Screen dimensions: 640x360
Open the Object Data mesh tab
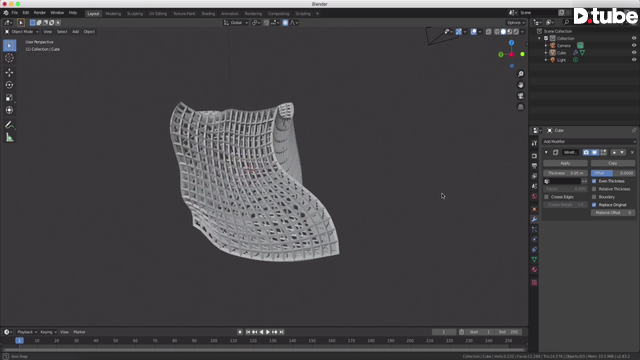click(x=534, y=260)
